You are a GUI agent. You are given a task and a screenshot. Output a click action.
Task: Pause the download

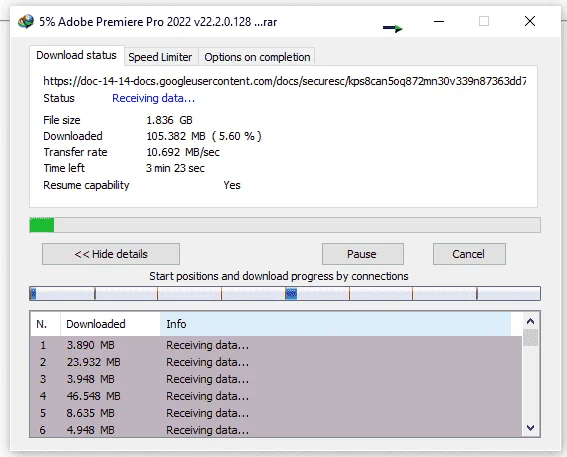tap(362, 254)
